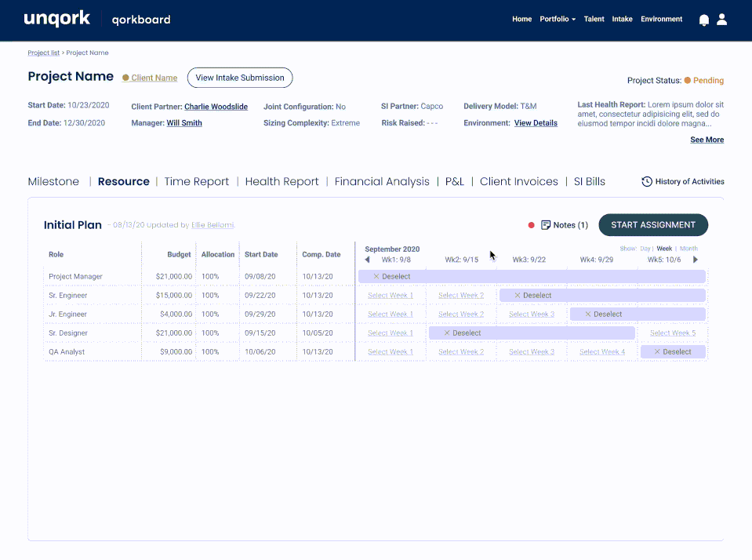
Task: Deselect the QA Analyst week range
Action: coord(673,351)
